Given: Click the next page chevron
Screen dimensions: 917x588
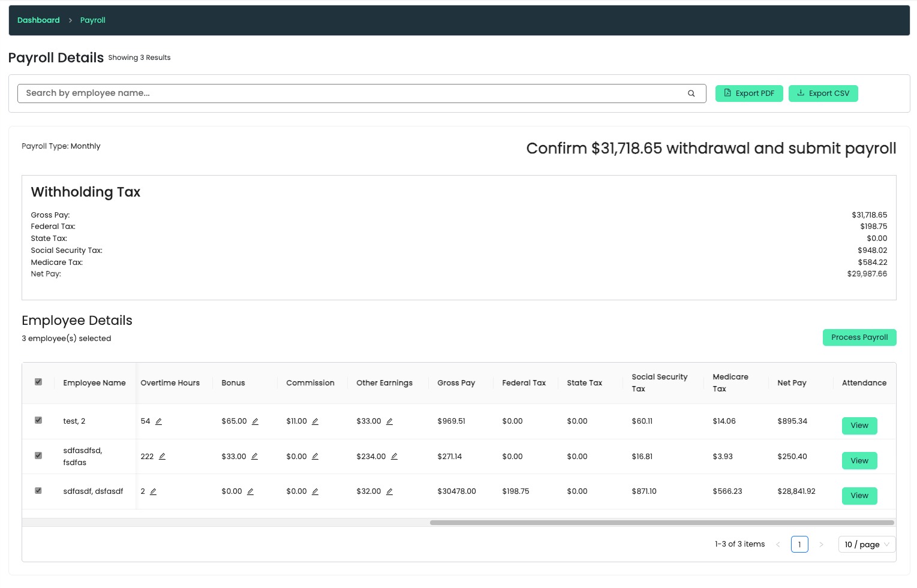Looking at the screenshot, I should 821,544.
